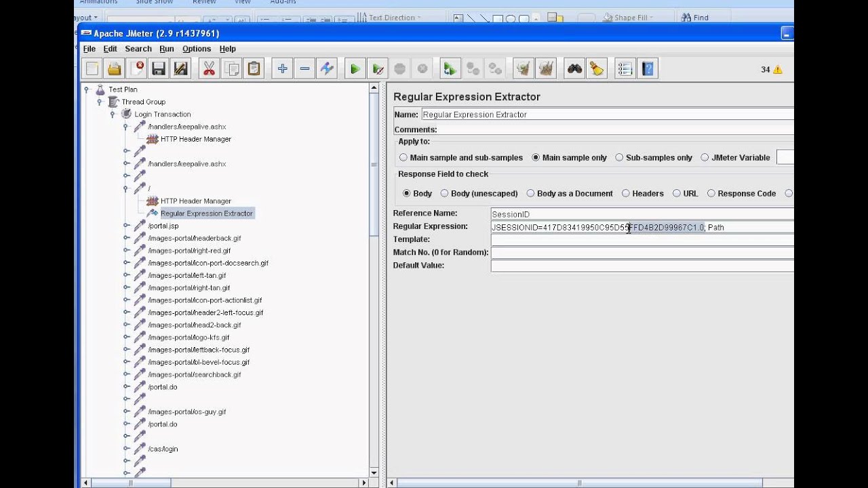The width and height of the screenshot is (868, 488).
Task: Click Remote Shutdown All icon
Action: (495, 68)
